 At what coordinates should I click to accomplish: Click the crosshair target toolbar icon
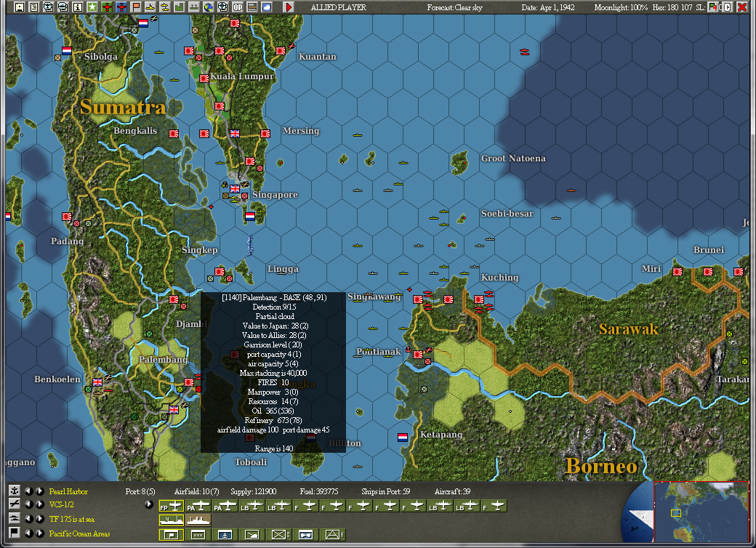click(222, 7)
